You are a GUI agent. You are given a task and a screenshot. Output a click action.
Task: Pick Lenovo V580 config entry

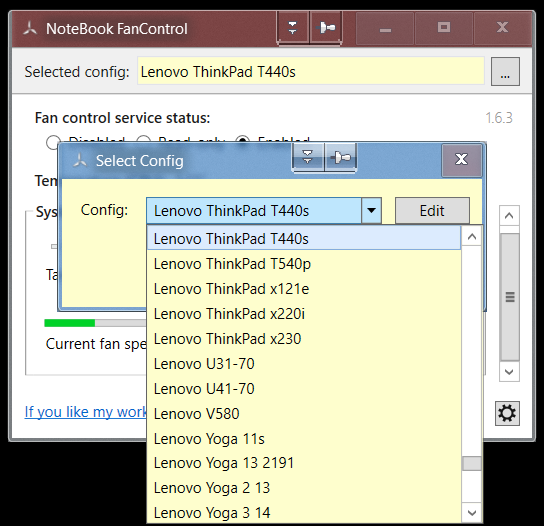pyautogui.click(x=304, y=414)
